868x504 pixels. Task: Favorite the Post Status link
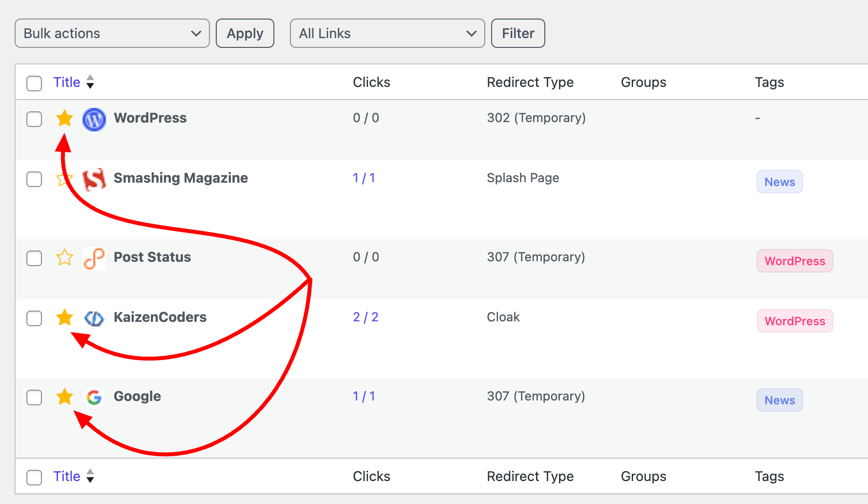coord(64,258)
